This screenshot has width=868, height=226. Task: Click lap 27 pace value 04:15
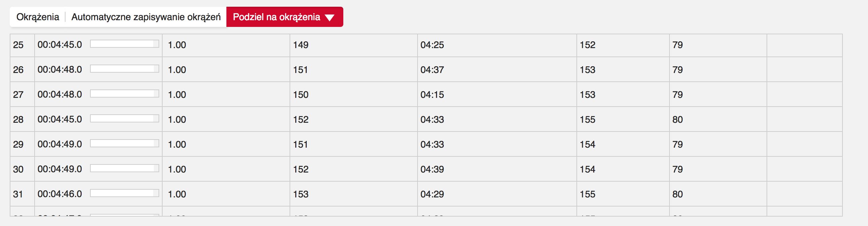[432, 95]
